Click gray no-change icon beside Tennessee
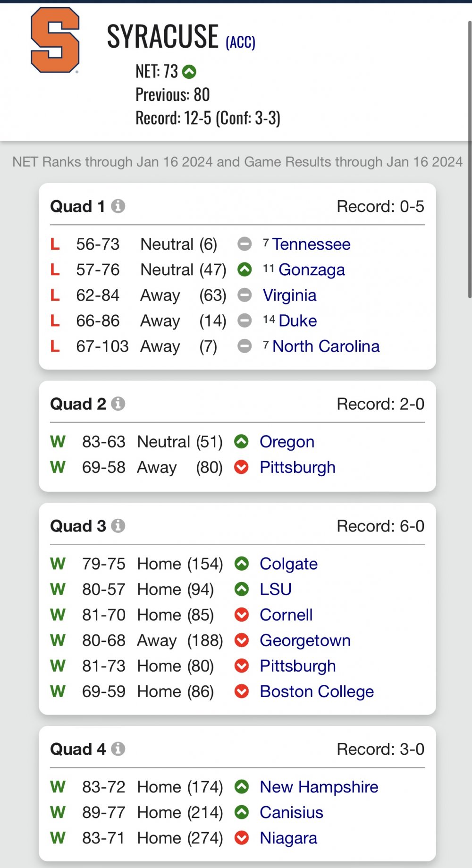The height and width of the screenshot is (868, 472). pyautogui.click(x=244, y=244)
